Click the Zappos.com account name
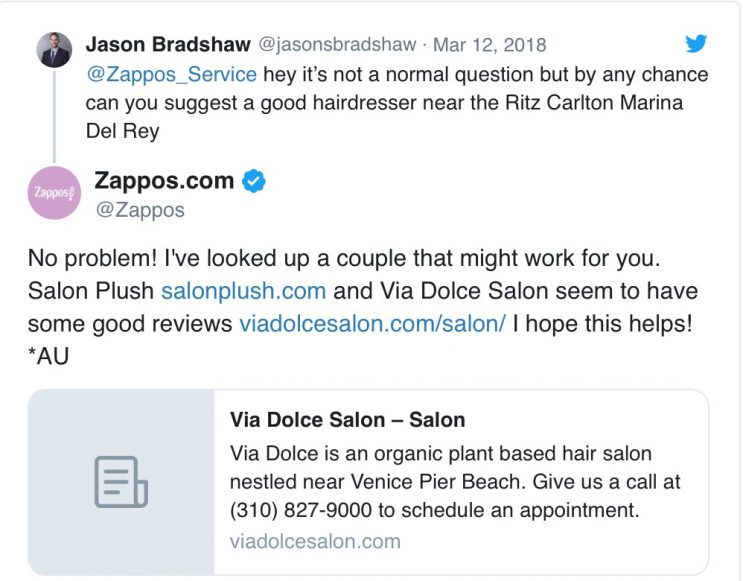This screenshot has height=581, width=743. pyautogui.click(x=164, y=181)
